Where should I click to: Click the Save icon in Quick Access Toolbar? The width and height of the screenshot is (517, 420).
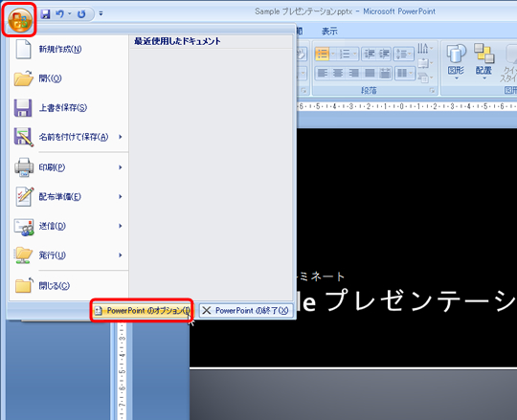(45, 13)
